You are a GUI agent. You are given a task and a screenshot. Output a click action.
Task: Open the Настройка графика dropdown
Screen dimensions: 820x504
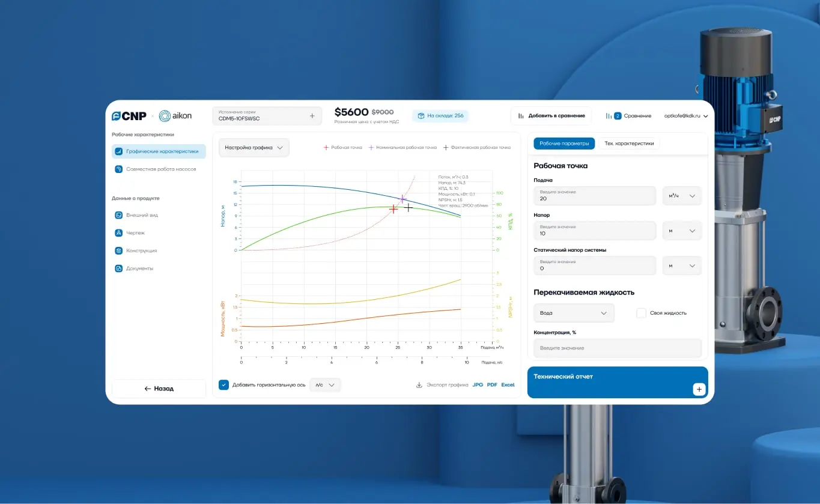pos(254,148)
